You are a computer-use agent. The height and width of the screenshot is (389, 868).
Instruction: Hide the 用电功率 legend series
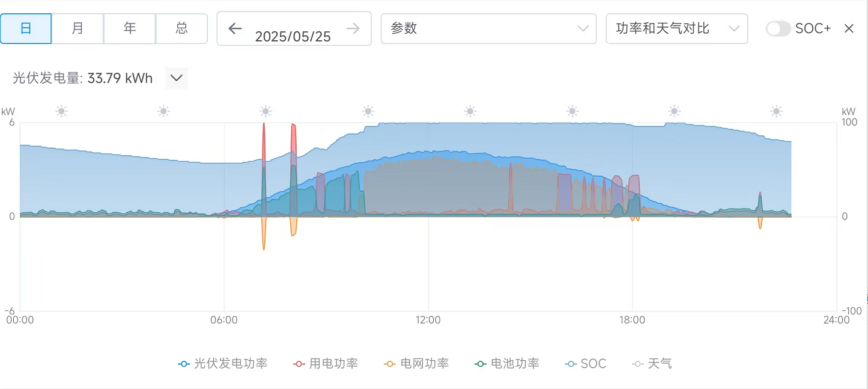pyautogui.click(x=326, y=364)
